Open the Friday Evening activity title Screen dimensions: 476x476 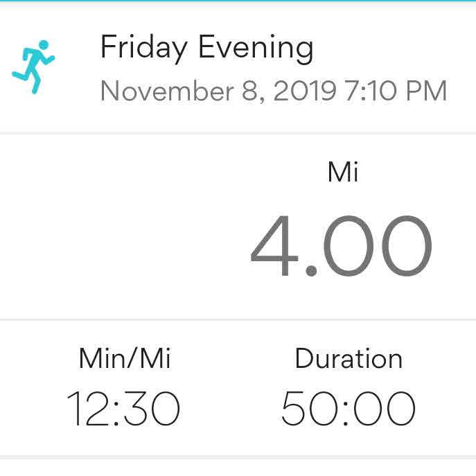pos(206,47)
